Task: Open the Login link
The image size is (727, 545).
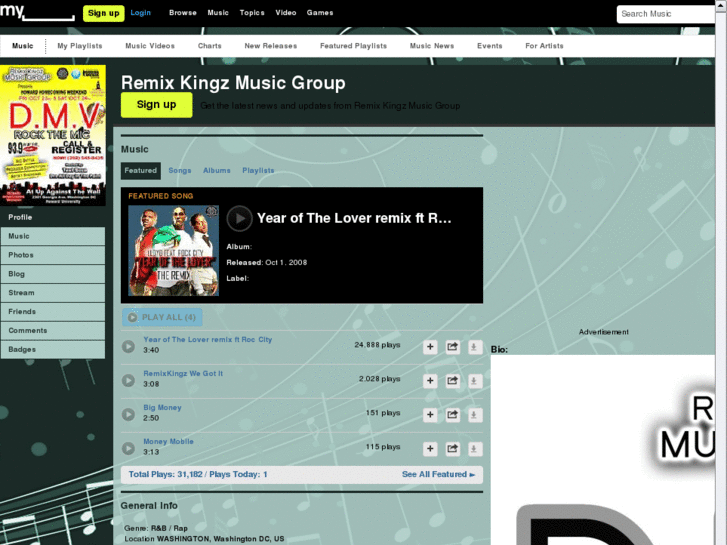Action: [140, 13]
